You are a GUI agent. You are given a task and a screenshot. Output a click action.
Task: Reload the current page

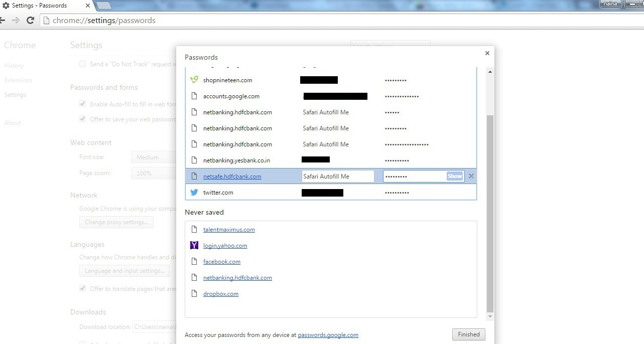pyautogui.click(x=30, y=21)
